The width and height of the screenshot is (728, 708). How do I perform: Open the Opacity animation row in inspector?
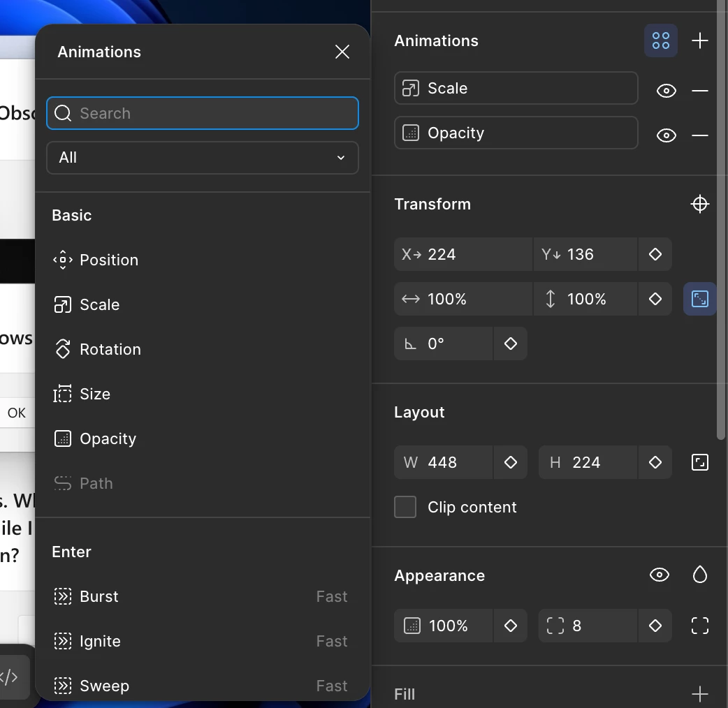pos(516,133)
